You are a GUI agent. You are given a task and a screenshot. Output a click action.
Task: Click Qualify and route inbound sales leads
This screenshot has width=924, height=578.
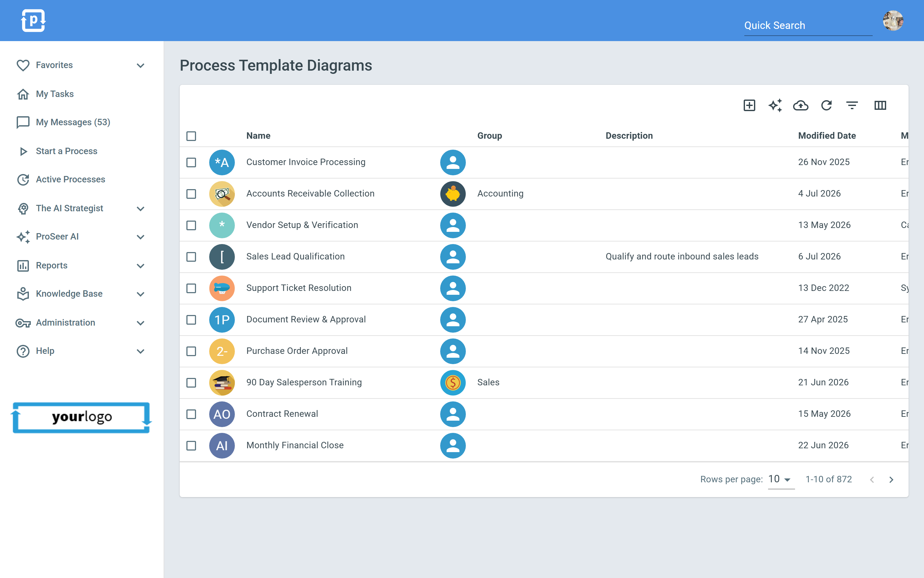point(681,257)
